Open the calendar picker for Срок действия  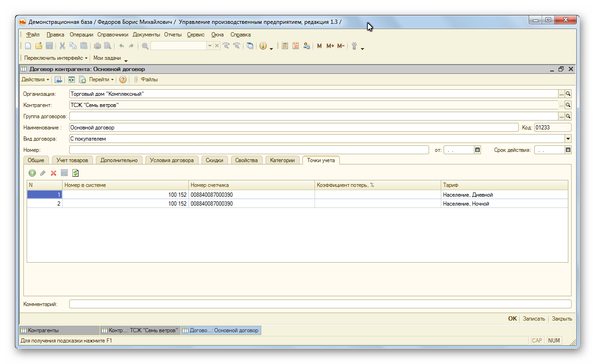tap(568, 150)
